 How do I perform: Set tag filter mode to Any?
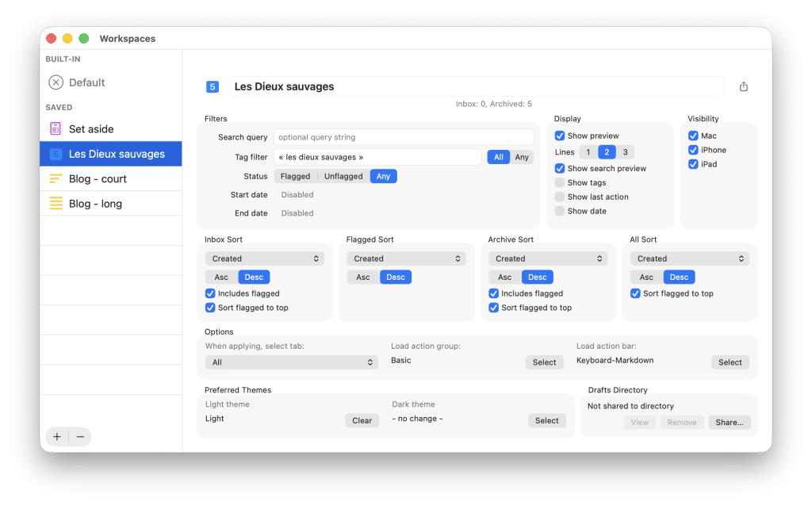[x=522, y=157]
